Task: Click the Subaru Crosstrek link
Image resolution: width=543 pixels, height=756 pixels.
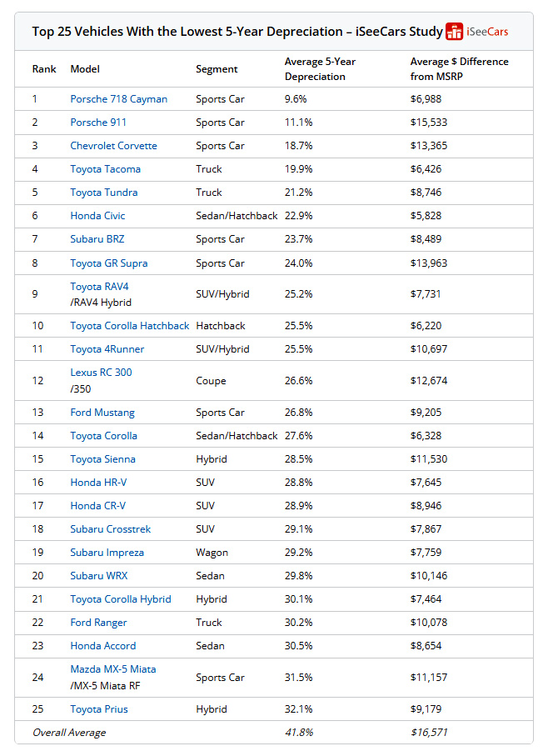Action: pyautogui.click(x=110, y=529)
